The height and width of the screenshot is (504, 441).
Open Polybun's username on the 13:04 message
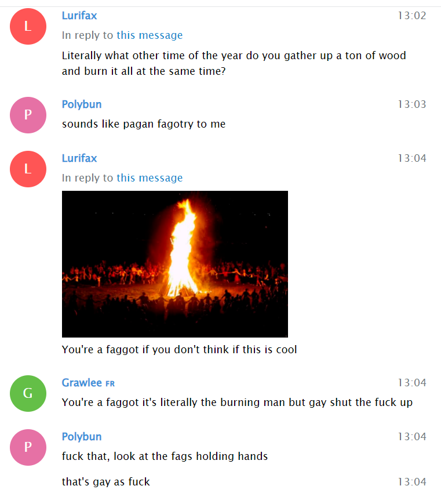82,437
